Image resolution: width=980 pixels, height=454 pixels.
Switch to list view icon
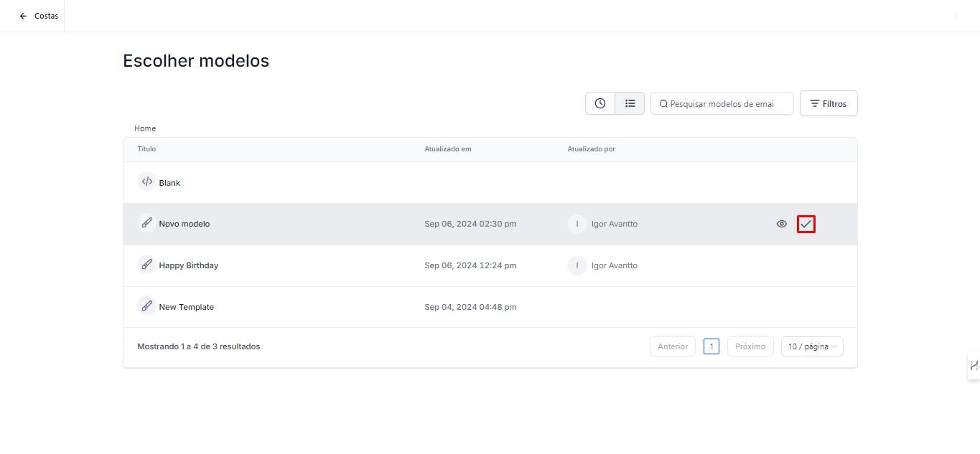tap(630, 103)
